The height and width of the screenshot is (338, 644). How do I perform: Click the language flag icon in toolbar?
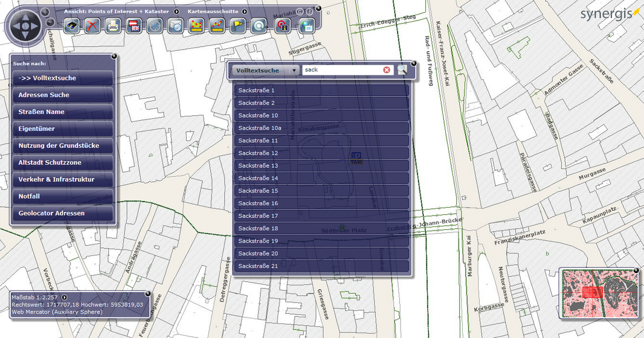tap(134, 26)
